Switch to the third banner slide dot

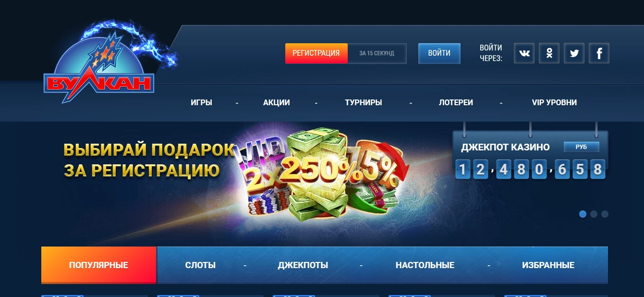point(605,214)
